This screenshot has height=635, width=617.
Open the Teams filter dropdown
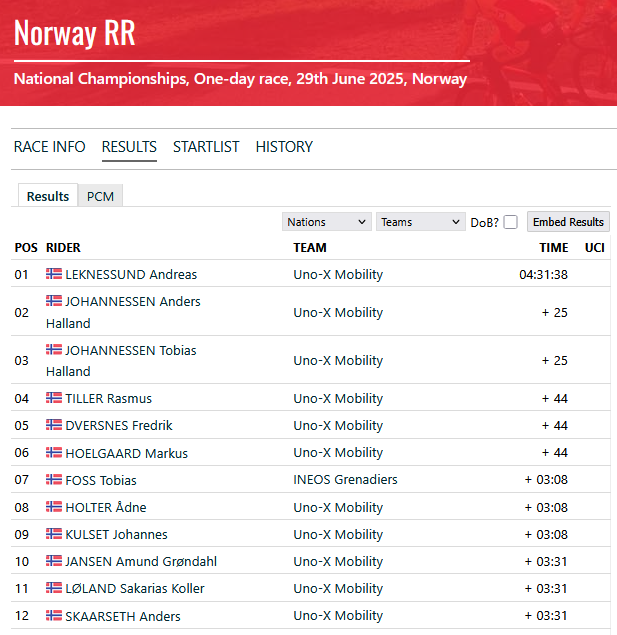click(421, 222)
